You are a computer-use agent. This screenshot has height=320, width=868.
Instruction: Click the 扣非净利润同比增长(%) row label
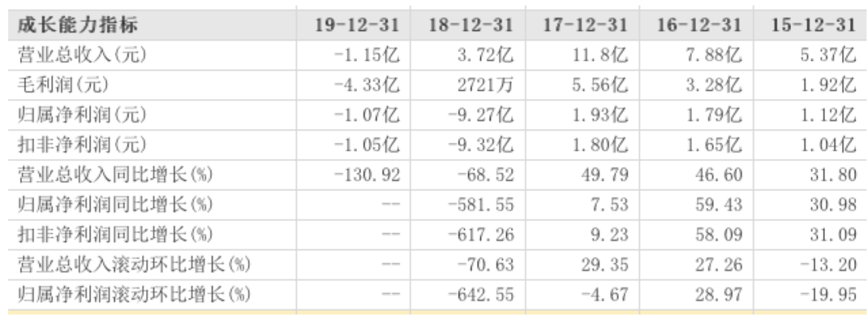[x=115, y=234]
